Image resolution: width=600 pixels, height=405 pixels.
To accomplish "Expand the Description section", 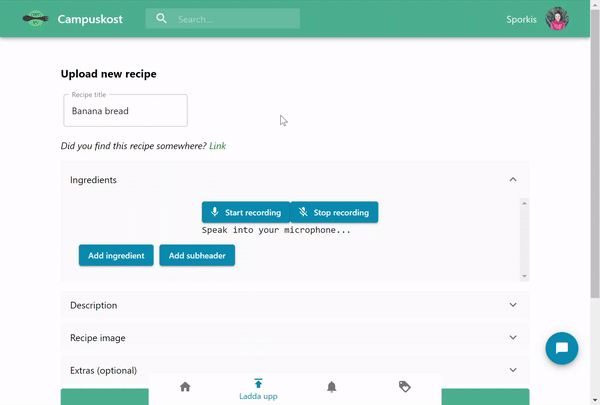I will 295,305.
